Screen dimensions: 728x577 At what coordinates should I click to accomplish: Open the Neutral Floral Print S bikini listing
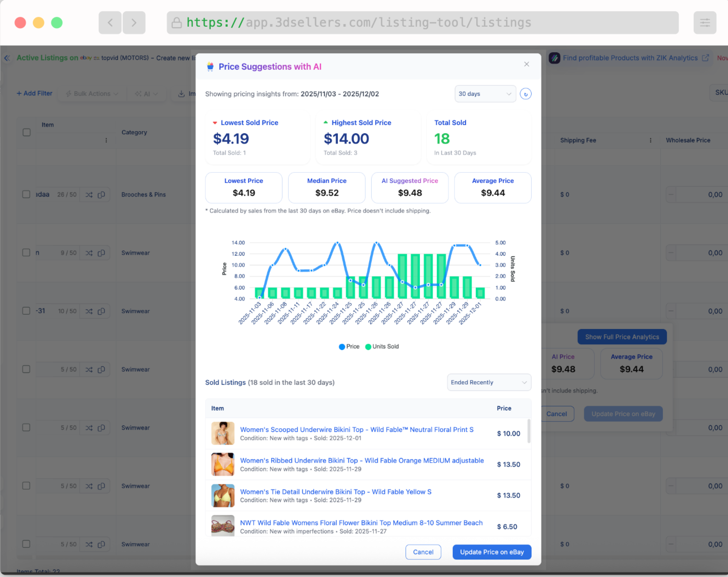tap(357, 429)
